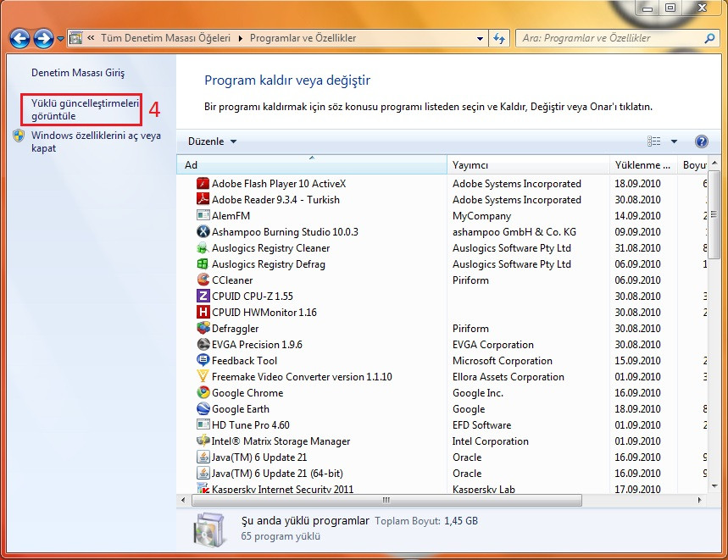
Task: Select the CCleaner program icon
Action: (203, 280)
